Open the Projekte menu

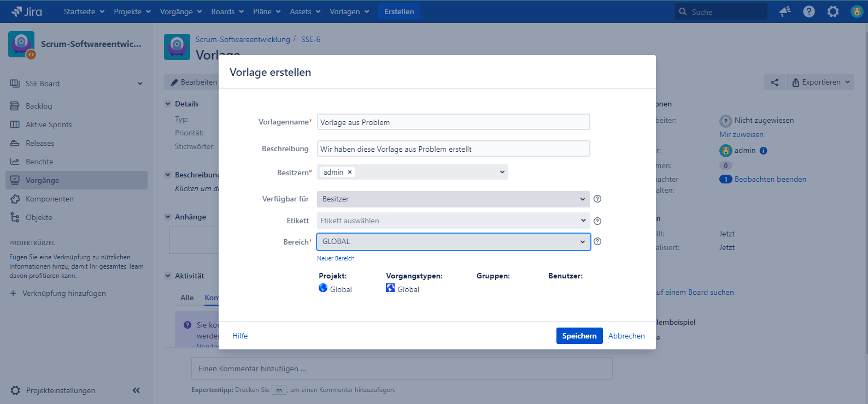point(132,11)
